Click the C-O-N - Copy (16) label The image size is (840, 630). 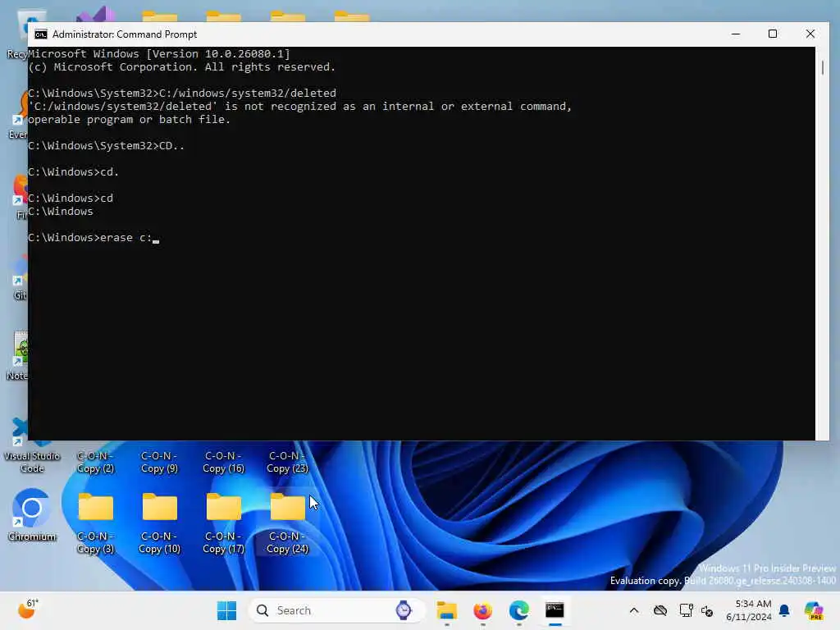pos(223,462)
